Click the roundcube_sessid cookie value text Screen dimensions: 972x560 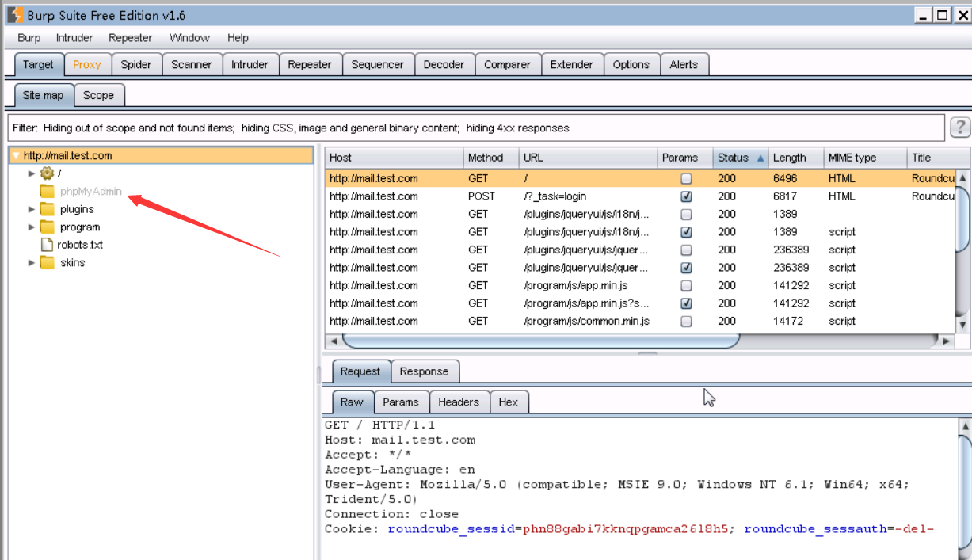(x=625, y=529)
